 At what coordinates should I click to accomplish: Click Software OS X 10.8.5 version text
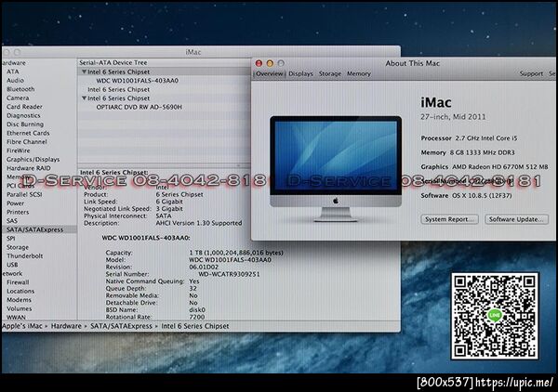[466, 195]
